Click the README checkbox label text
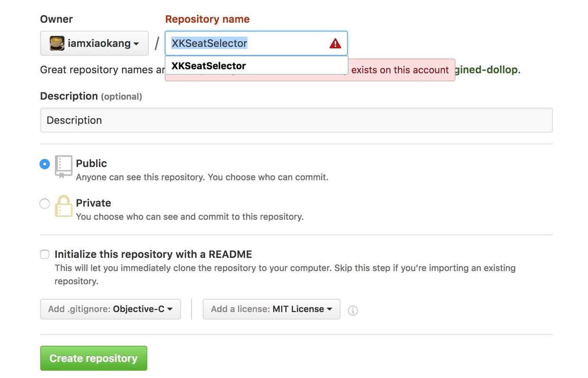Image resolution: width=588 pixels, height=378 pixels. click(x=153, y=254)
